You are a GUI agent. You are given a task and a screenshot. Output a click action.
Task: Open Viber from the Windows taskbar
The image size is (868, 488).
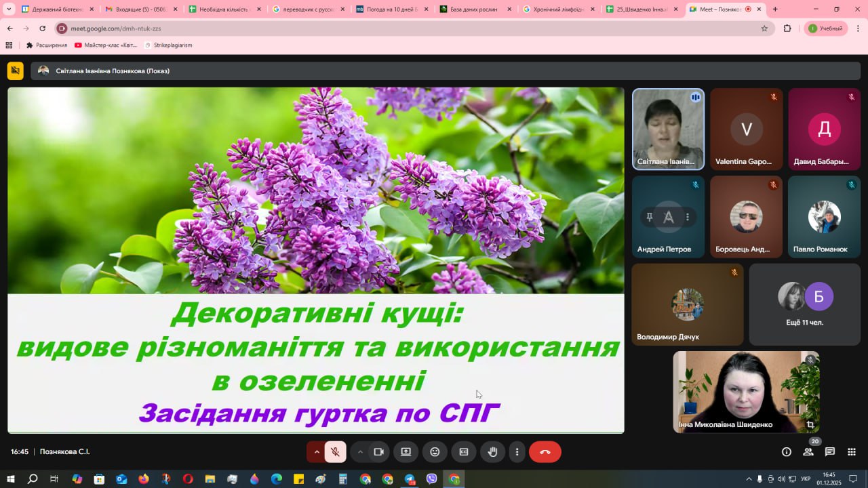click(432, 479)
